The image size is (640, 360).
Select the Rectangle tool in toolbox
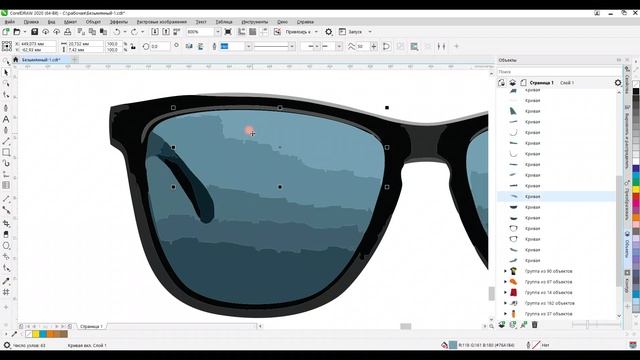6,152
